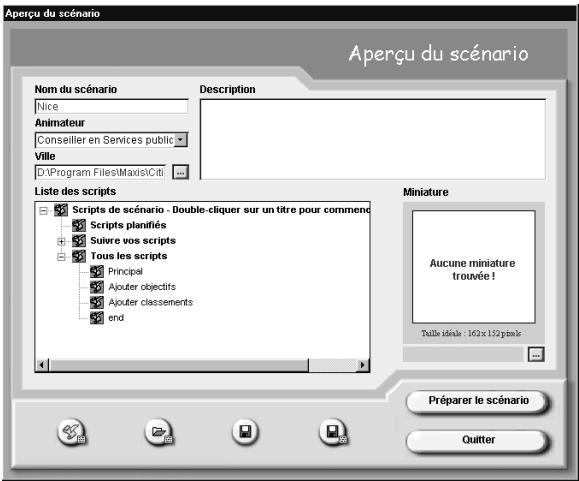Image resolution: width=579 pixels, height=481 pixels.
Task: Select the Tous les scripts tree item
Action: coord(129,256)
